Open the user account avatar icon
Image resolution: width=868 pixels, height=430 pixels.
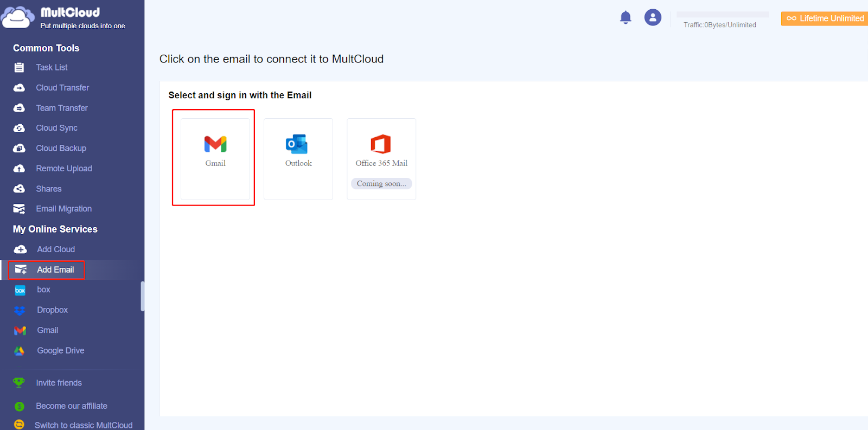(x=653, y=17)
